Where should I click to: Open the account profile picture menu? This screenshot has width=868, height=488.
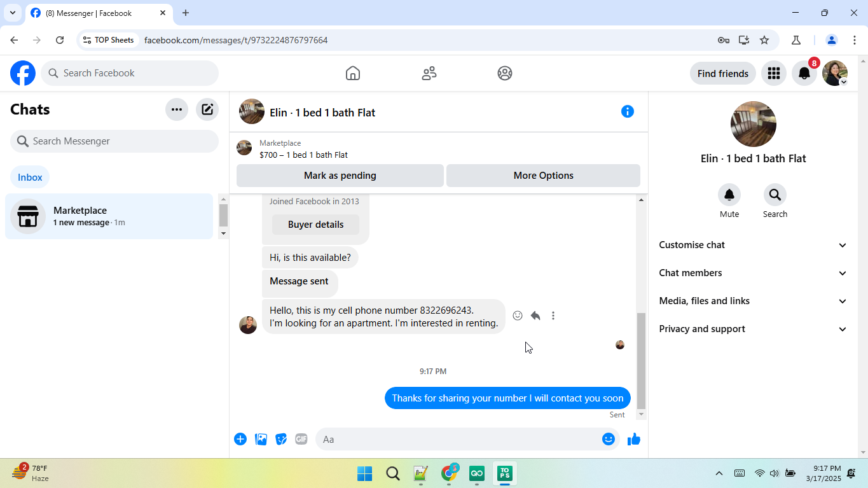[835, 73]
